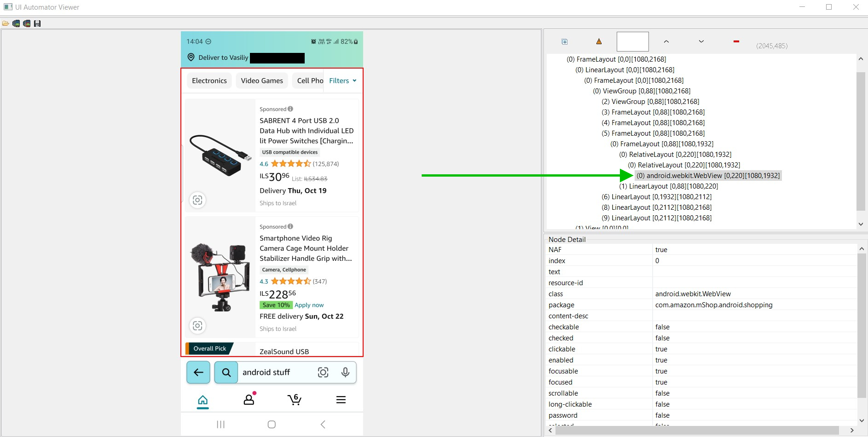Tap the hamburger menu tab icon

point(341,400)
